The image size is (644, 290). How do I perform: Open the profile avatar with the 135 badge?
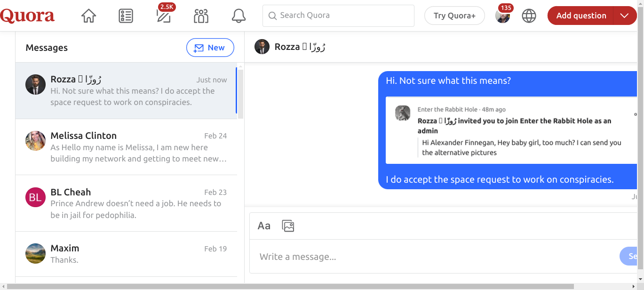click(502, 16)
